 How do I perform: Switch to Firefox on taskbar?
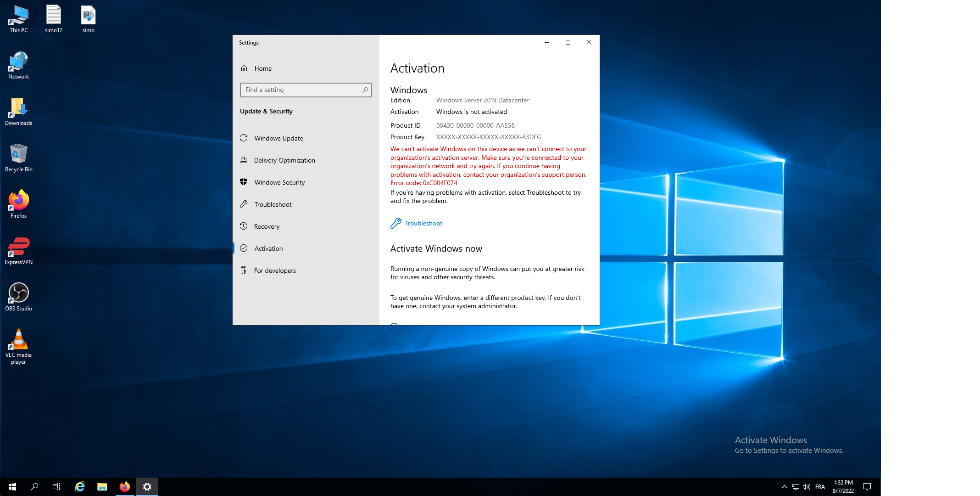[124, 487]
